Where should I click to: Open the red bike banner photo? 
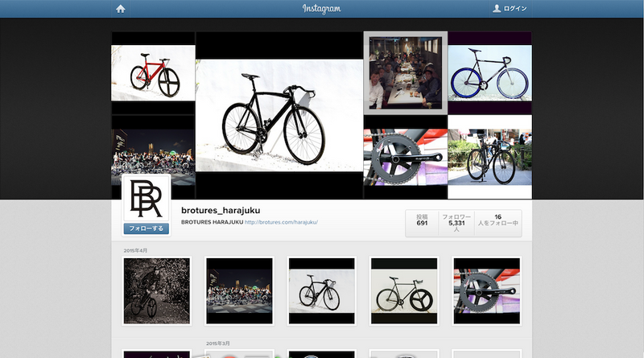point(153,73)
